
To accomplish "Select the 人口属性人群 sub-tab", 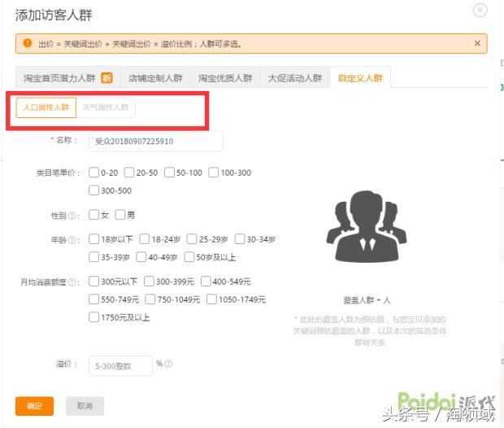I will (46, 107).
